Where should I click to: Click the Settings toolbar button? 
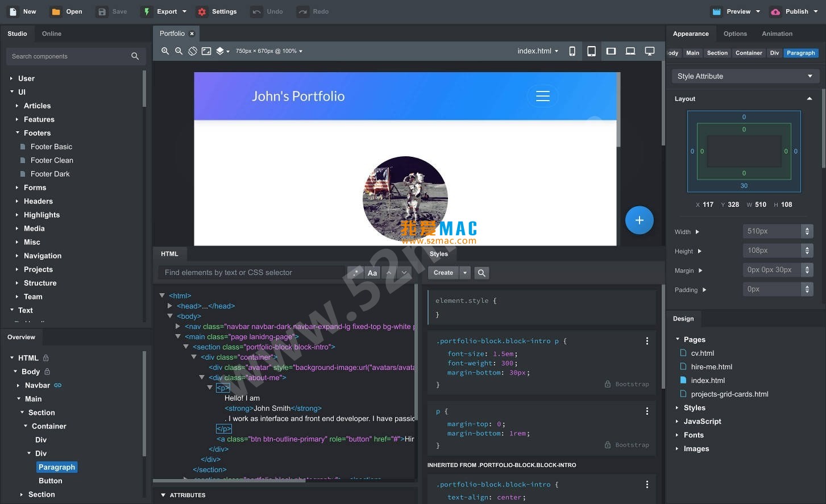(x=217, y=11)
